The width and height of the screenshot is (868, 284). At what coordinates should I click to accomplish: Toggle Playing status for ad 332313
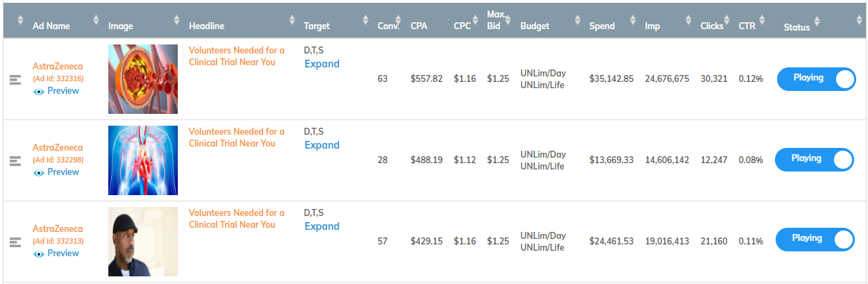click(x=815, y=239)
